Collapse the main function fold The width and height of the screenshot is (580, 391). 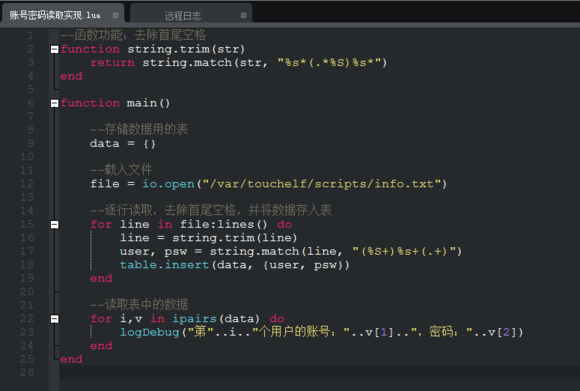[x=54, y=103]
